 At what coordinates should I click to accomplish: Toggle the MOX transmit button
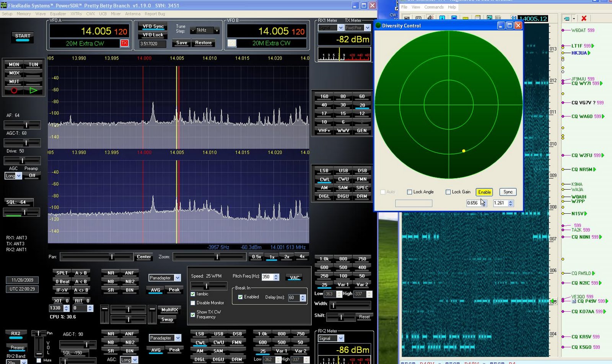[x=14, y=73]
